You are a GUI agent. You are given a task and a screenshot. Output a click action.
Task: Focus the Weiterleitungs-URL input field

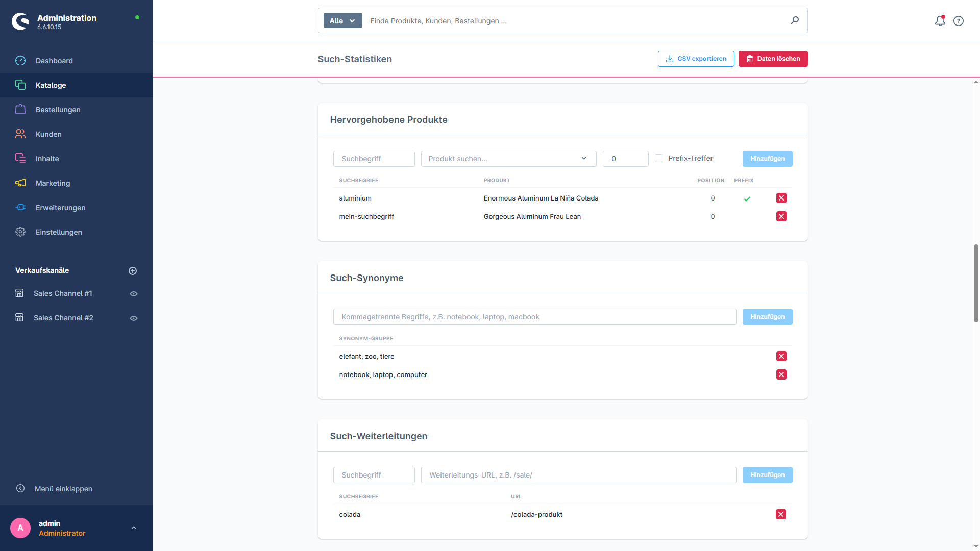pos(578,475)
